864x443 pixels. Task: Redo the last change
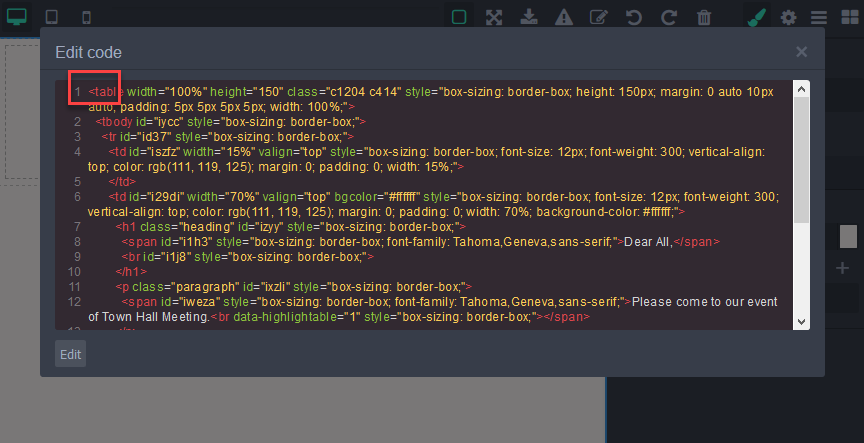pyautogui.click(x=669, y=17)
